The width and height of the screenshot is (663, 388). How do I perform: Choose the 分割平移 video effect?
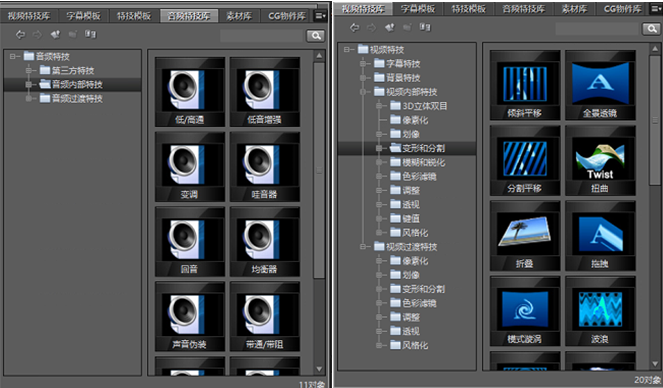pos(525,160)
